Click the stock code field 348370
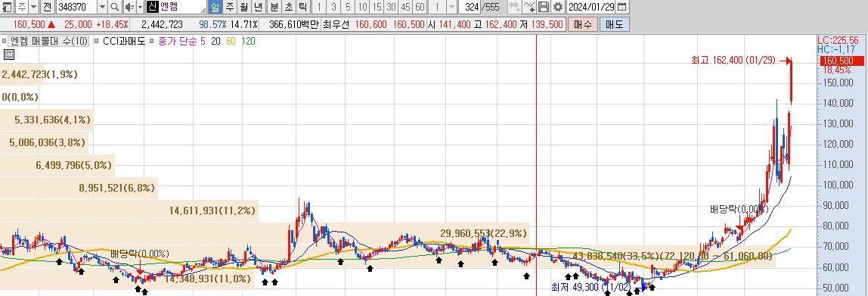The image size is (868, 296). (x=76, y=7)
